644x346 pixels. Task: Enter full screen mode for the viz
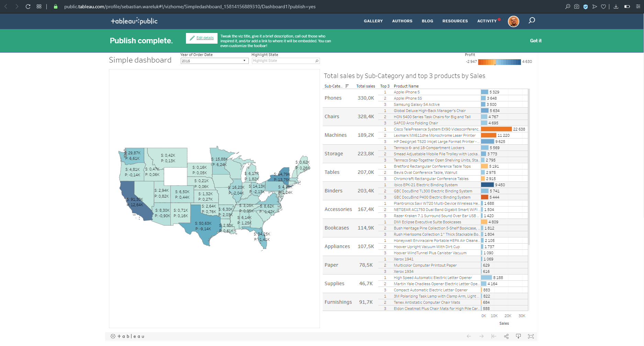click(531, 336)
